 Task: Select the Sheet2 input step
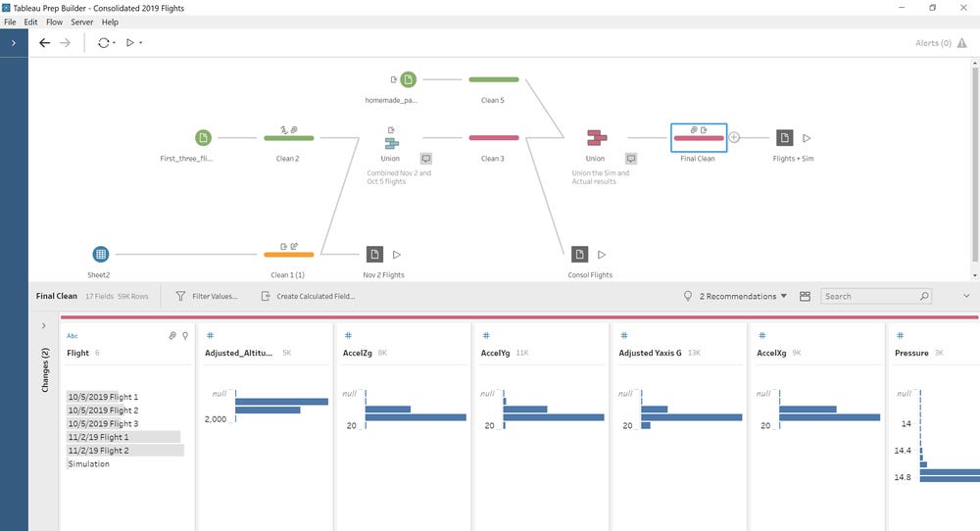point(101,255)
